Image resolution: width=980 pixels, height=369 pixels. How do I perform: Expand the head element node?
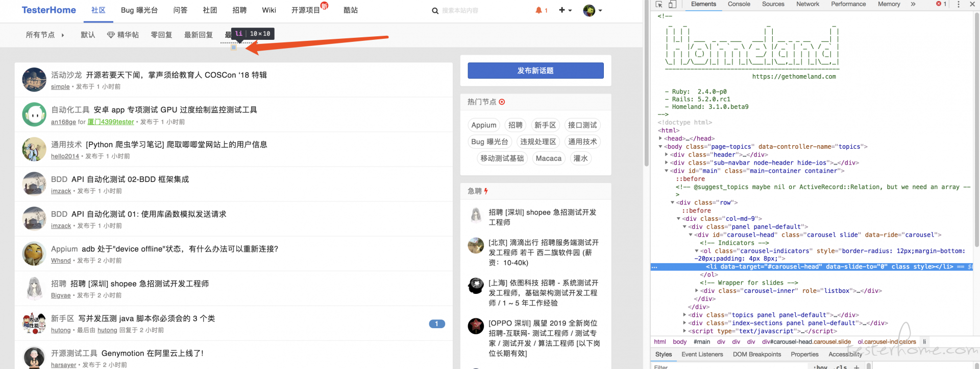(660, 139)
